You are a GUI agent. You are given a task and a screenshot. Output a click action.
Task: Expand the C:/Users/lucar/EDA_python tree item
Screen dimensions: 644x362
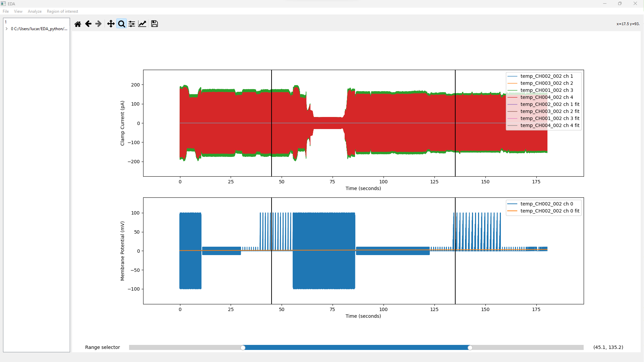(7, 29)
